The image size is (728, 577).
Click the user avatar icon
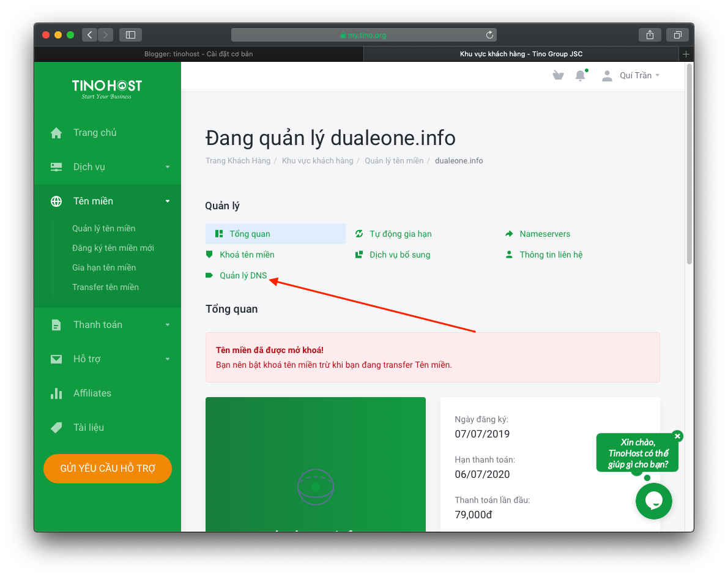607,76
